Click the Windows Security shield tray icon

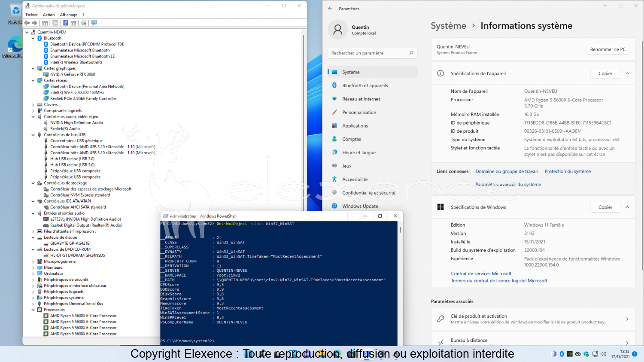[x=586, y=354]
